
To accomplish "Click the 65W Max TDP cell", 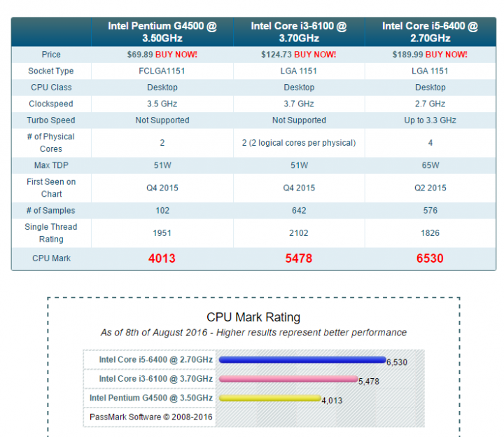I will point(430,165).
